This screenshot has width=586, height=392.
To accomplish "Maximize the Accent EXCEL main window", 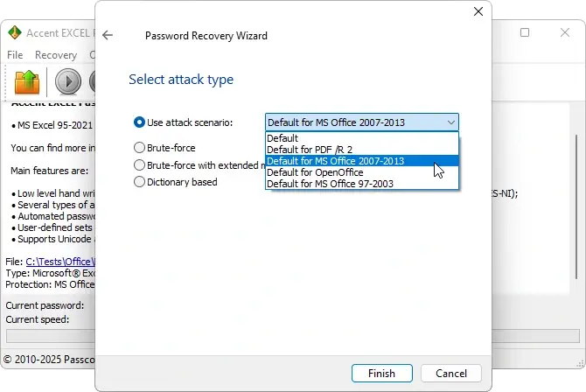I will pyautogui.click(x=525, y=32).
